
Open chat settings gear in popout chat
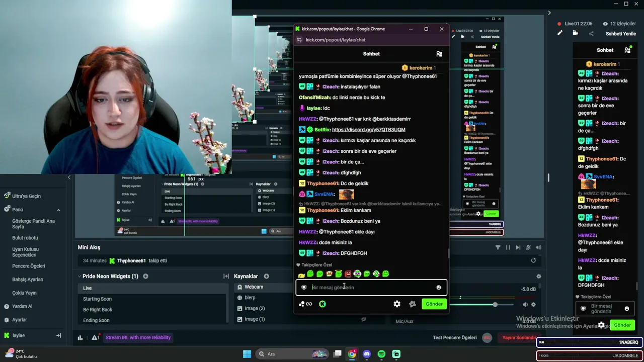[397, 304]
